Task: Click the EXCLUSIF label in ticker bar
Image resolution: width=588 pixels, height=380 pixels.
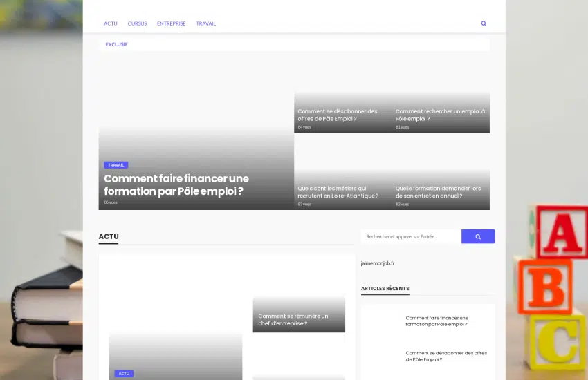Action: point(116,44)
